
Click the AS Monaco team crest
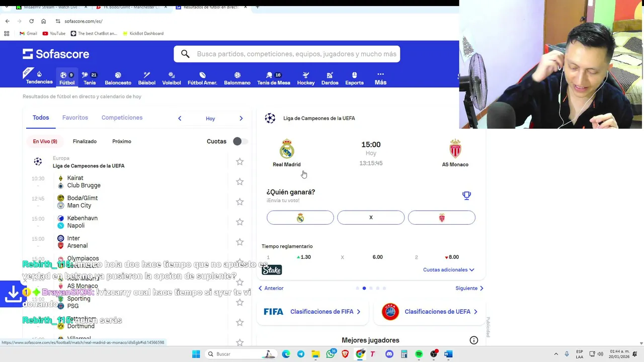click(x=455, y=149)
